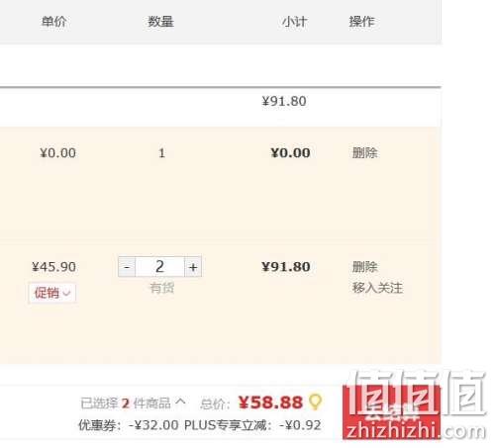Click the 优惠券 -¥32.00 discount text
This screenshot has width=495, height=448.
tap(129, 425)
